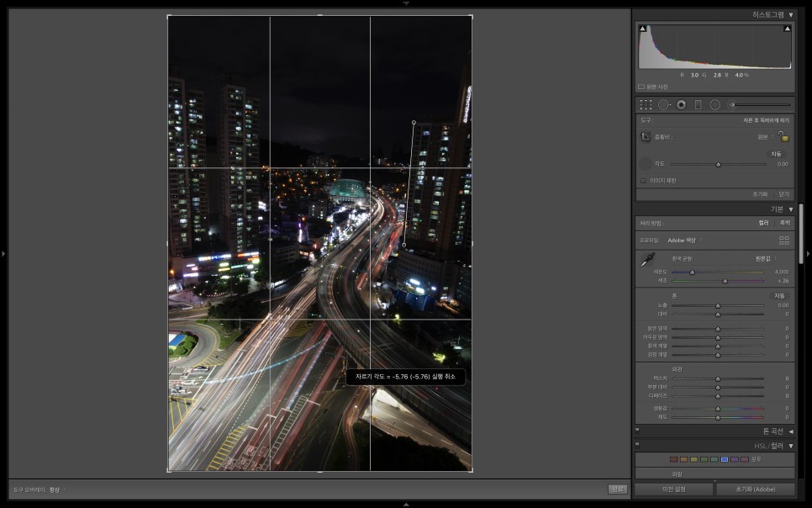Select the yellow color swatch
Image resolution: width=812 pixels, height=508 pixels.
(x=694, y=459)
